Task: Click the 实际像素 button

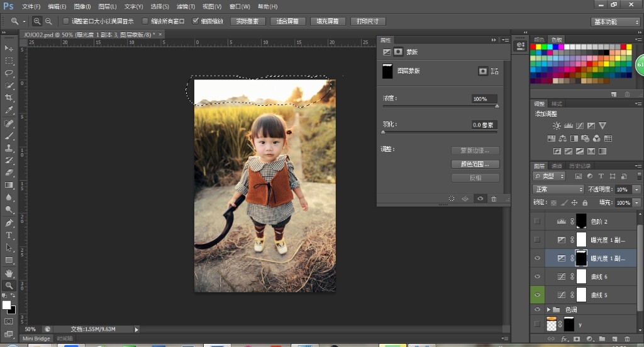Action: click(x=248, y=21)
